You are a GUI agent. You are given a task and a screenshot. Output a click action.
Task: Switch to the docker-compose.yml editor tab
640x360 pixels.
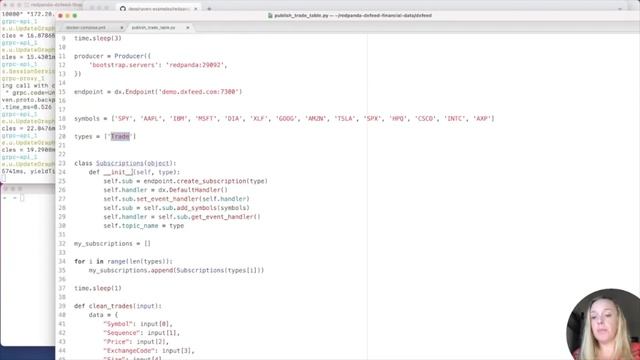[x=86, y=27]
